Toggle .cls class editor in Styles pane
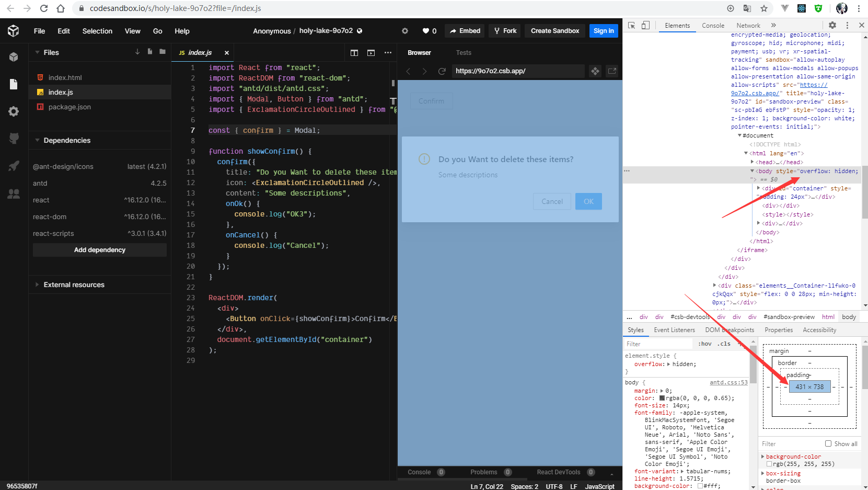Viewport: 868px width, 490px height. [724, 344]
